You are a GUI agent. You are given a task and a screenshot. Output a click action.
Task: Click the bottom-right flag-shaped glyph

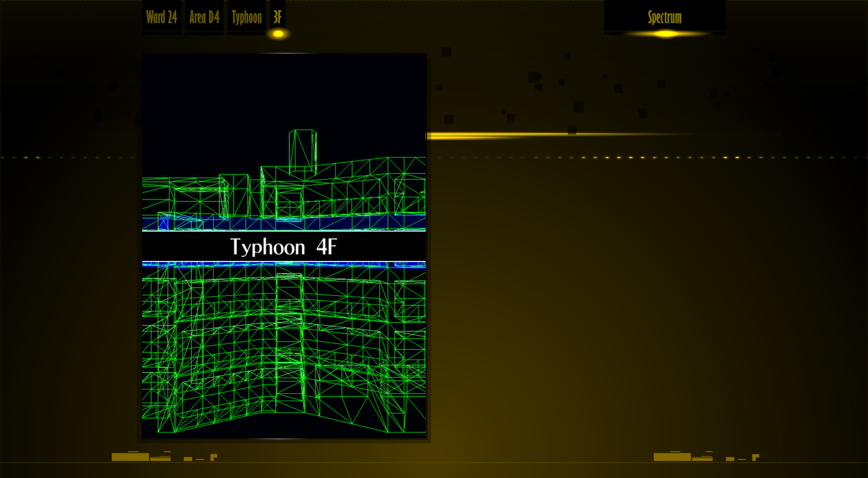(755, 457)
